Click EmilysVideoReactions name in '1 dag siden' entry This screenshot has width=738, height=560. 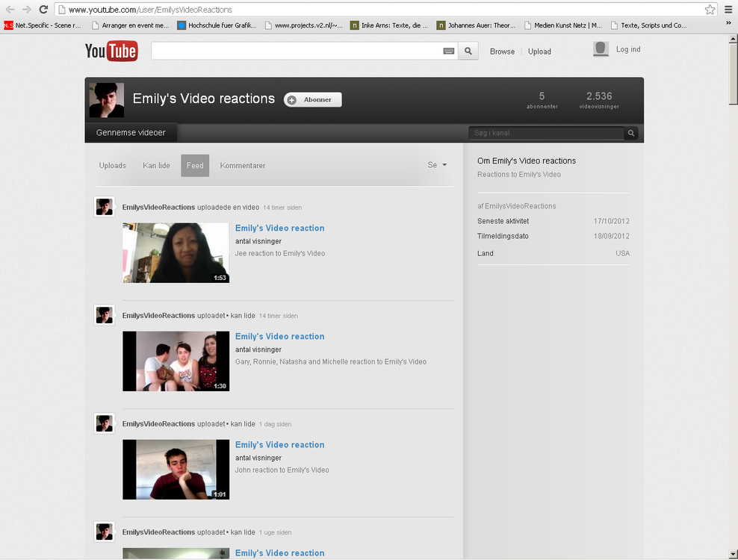pyautogui.click(x=158, y=423)
